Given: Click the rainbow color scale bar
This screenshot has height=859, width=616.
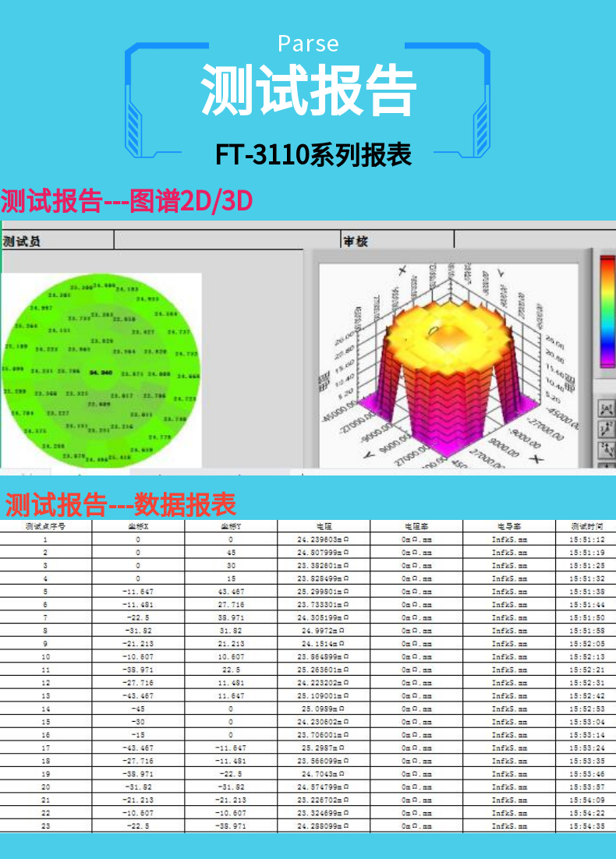Looking at the screenshot, I should [x=607, y=311].
